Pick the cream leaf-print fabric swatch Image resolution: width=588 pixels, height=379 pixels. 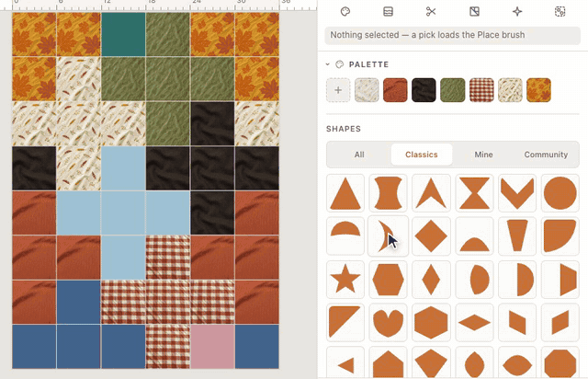tap(510, 90)
